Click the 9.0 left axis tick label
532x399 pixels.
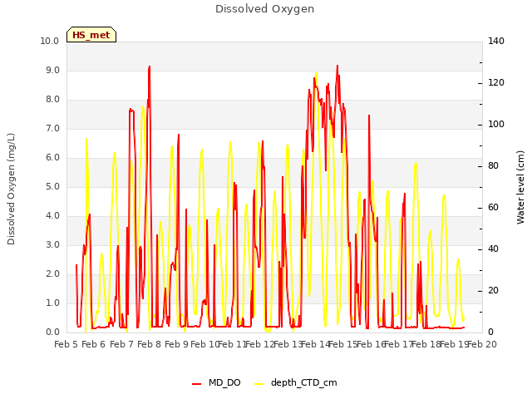pyautogui.click(x=52, y=70)
